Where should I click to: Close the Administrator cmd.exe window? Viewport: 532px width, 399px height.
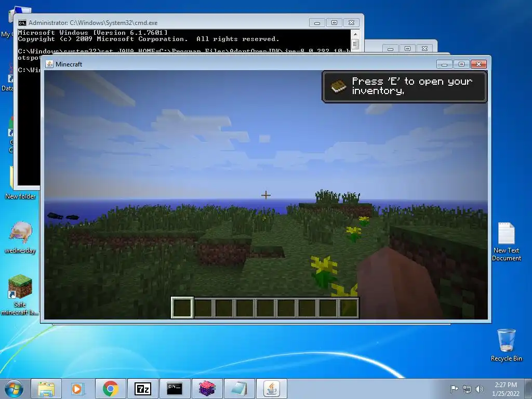352,23
